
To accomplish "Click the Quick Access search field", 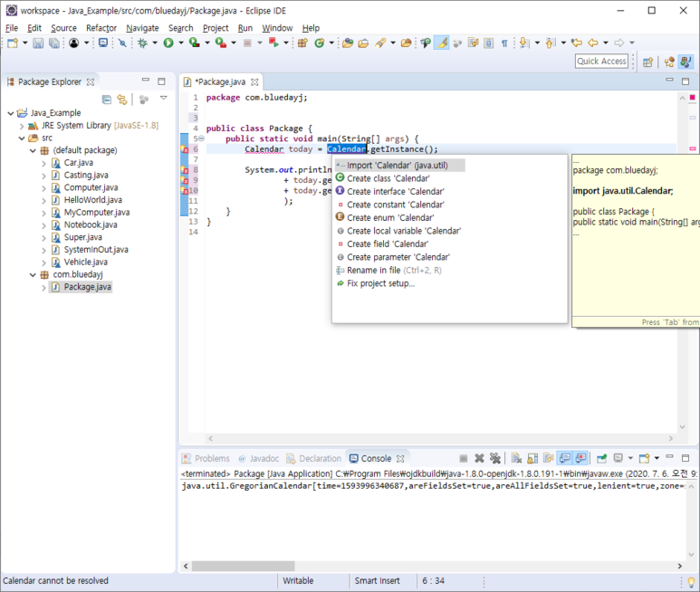I will 601,62.
